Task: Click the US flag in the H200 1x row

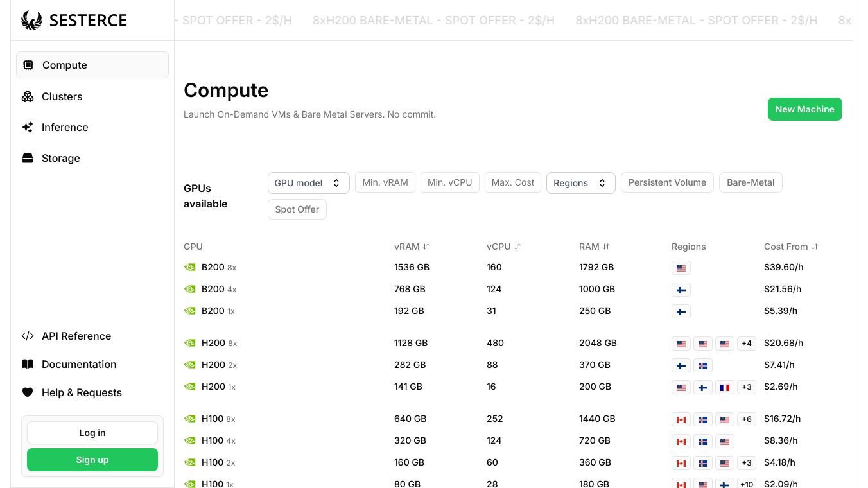Action: tap(681, 387)
